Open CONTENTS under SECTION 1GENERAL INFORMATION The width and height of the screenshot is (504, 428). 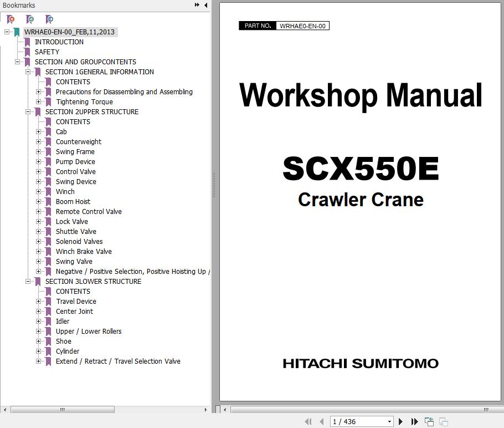[x=73, y=81]
